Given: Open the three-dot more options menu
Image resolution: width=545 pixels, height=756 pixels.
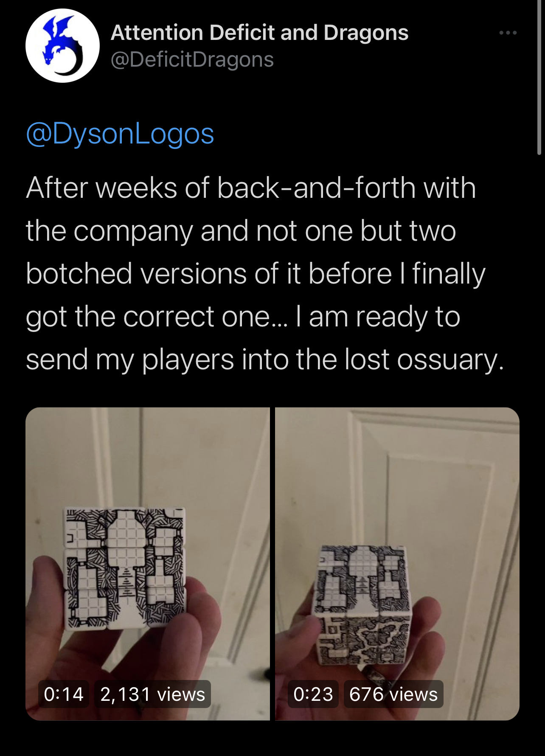Looking at the screenshot, I should [508, 33].
